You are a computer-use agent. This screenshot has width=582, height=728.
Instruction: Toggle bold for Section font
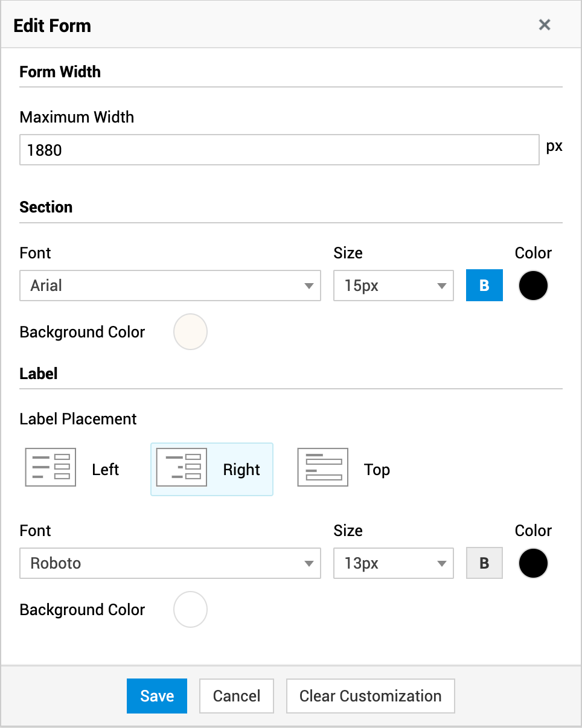pos(484,286)
